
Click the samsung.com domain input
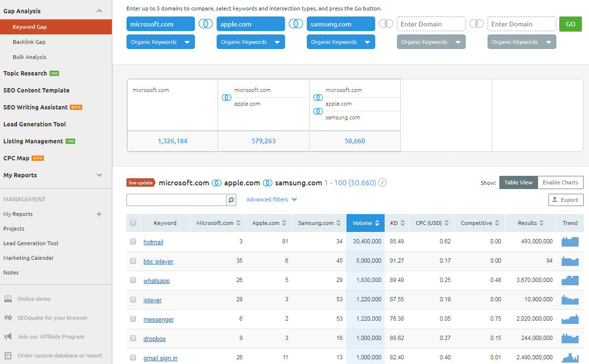pyautogui.click(x=341, y=24)
